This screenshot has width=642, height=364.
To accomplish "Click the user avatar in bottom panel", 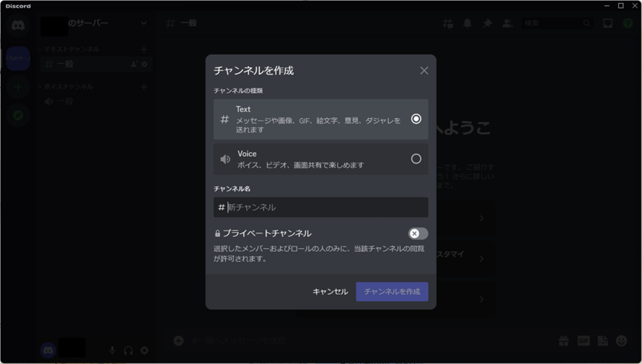I will (48, 351).
